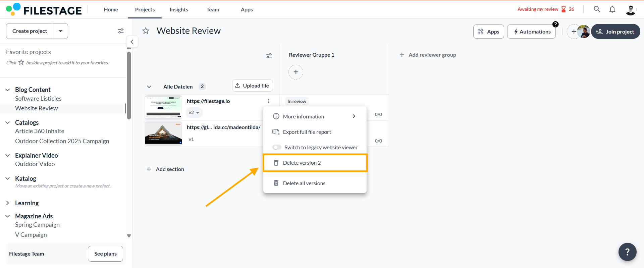The height and width of the screenshot is (268, 644).
Task: Star the Website Review project as favorite
Action: pyautogui.click(x=146, y=31)
